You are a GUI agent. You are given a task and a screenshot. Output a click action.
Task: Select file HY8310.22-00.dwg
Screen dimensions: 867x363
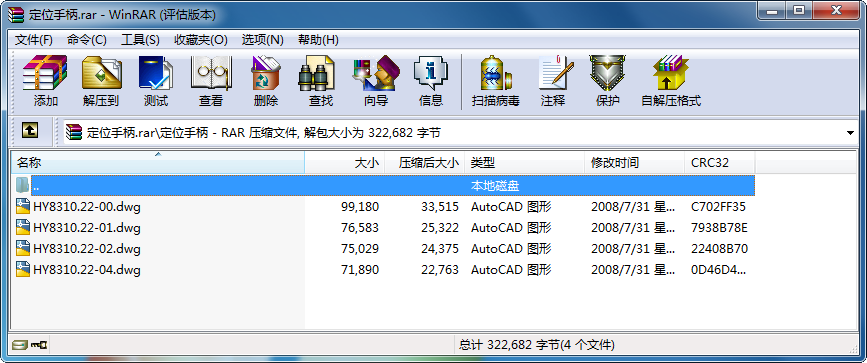[87, 207]
